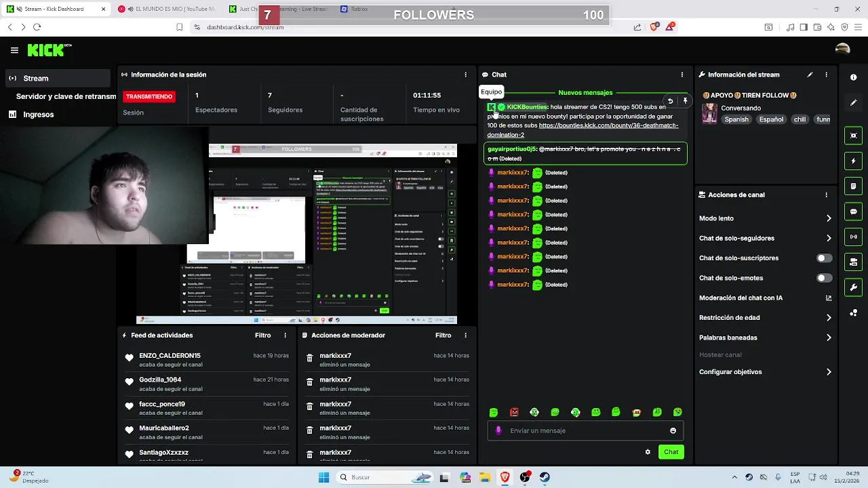Toggle Chat de solo-suscriptores switch
The height and width of the screenshot is (488, 868).
(824, 258)
